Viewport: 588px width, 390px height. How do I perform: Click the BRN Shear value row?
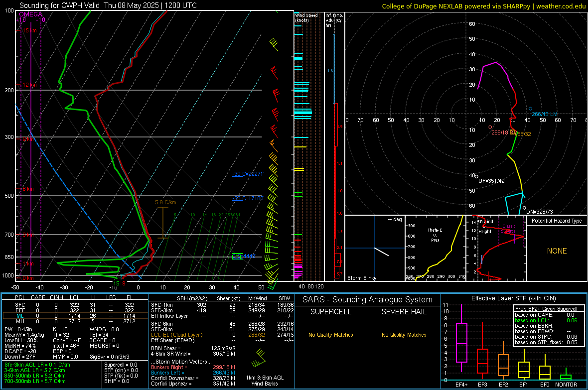point(193,348)
